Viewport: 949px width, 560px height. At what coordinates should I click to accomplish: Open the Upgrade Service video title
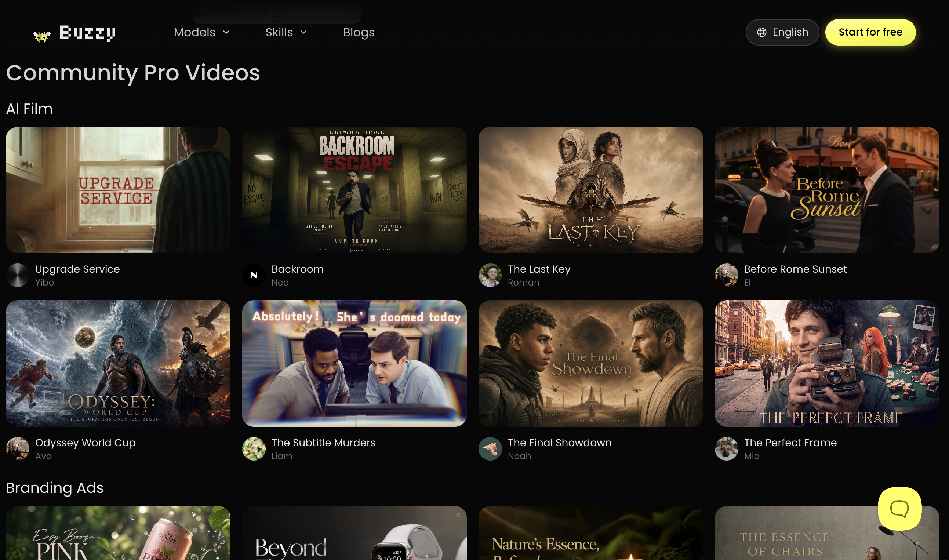pyautogui.click(x=77, y=269)
